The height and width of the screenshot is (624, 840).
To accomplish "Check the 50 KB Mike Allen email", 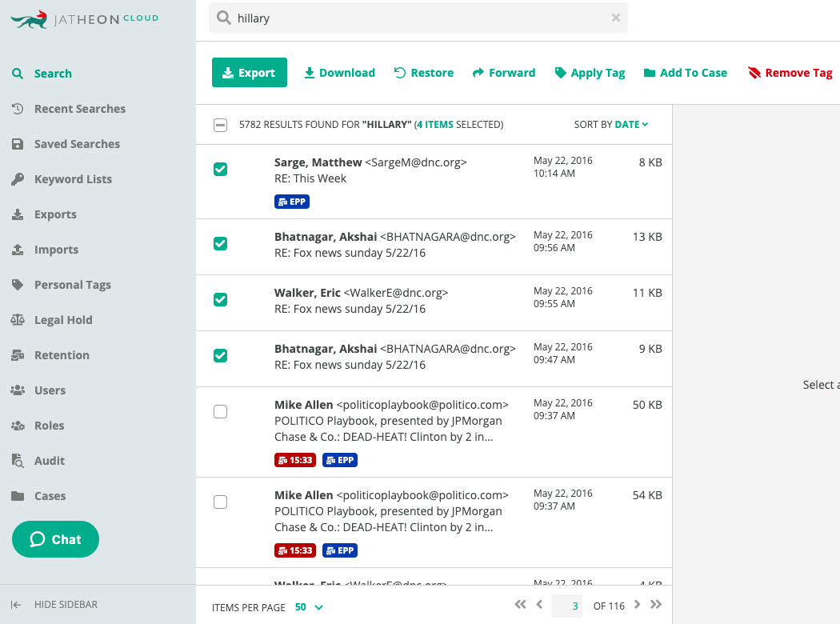I will pyautogui.click(x=220, y=411).
